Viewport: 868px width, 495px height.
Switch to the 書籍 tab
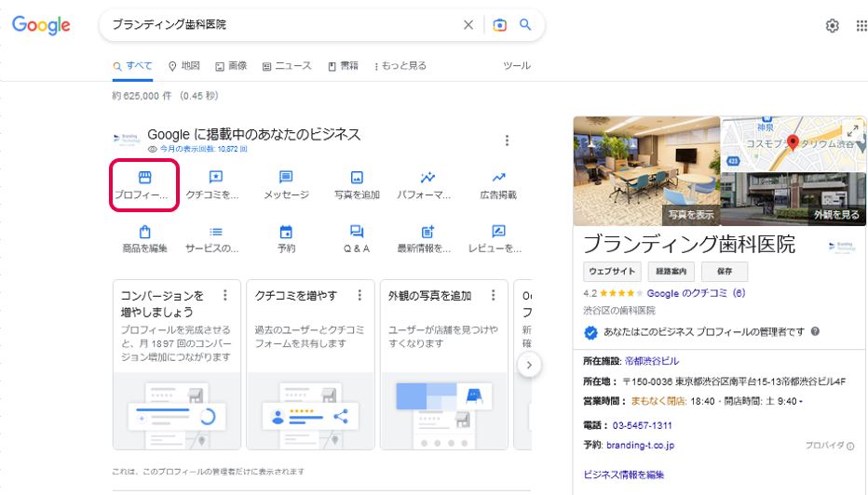tap(344, 66)
